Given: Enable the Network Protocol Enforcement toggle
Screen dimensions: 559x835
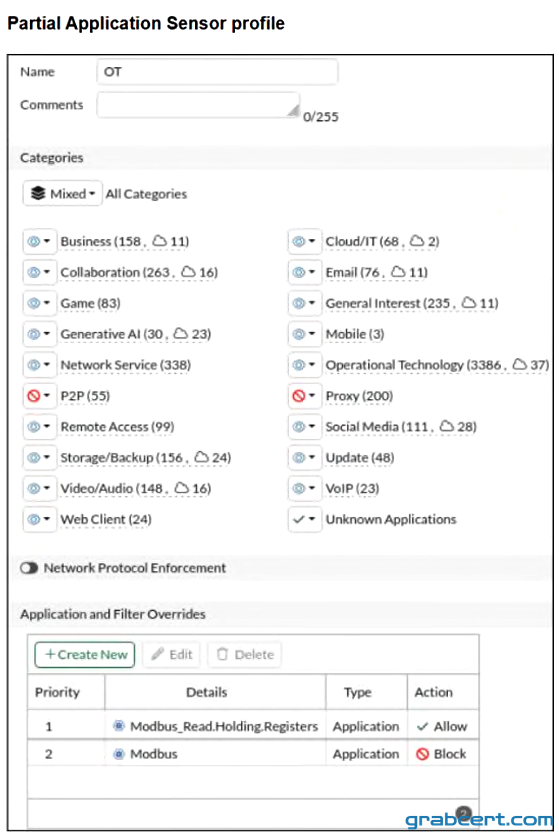Looking at the screenshot, I should click(x=29, y=568).
